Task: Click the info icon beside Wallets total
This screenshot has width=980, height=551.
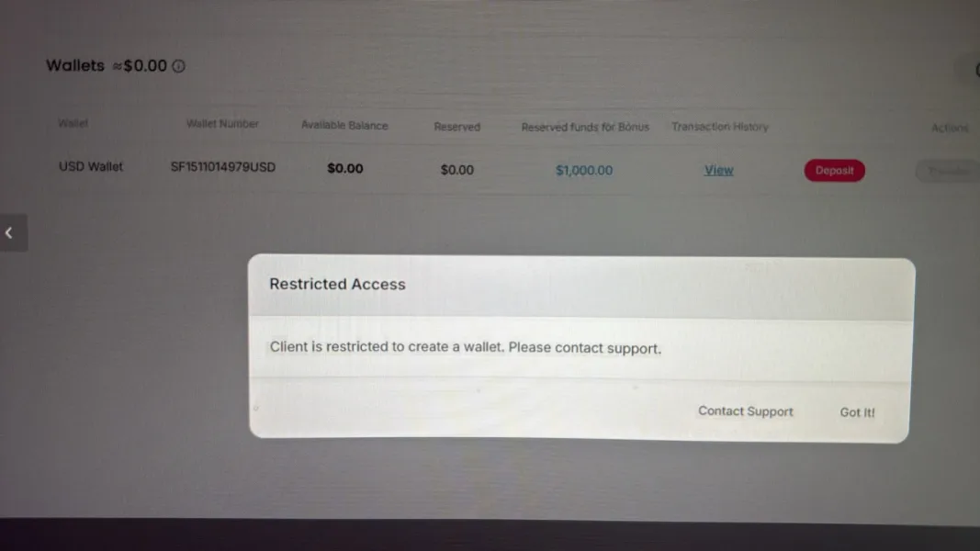Action: pos(179,65)
